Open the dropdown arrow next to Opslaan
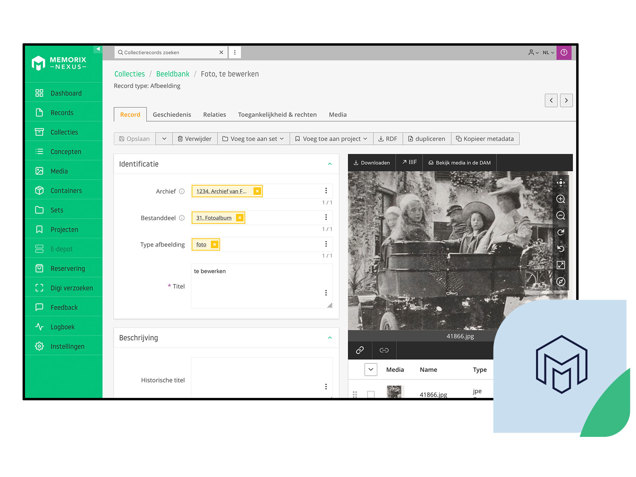The height and width of the screenshot is (477, 636). pyautogui.click(x=164, y=139)
